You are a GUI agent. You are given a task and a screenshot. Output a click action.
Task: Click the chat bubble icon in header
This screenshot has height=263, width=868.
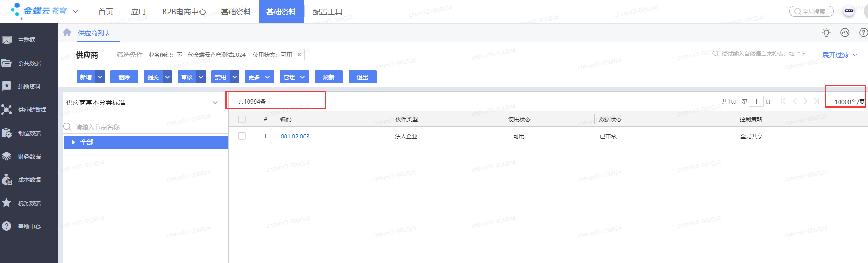pyautogui.click(x=849, y=11)
